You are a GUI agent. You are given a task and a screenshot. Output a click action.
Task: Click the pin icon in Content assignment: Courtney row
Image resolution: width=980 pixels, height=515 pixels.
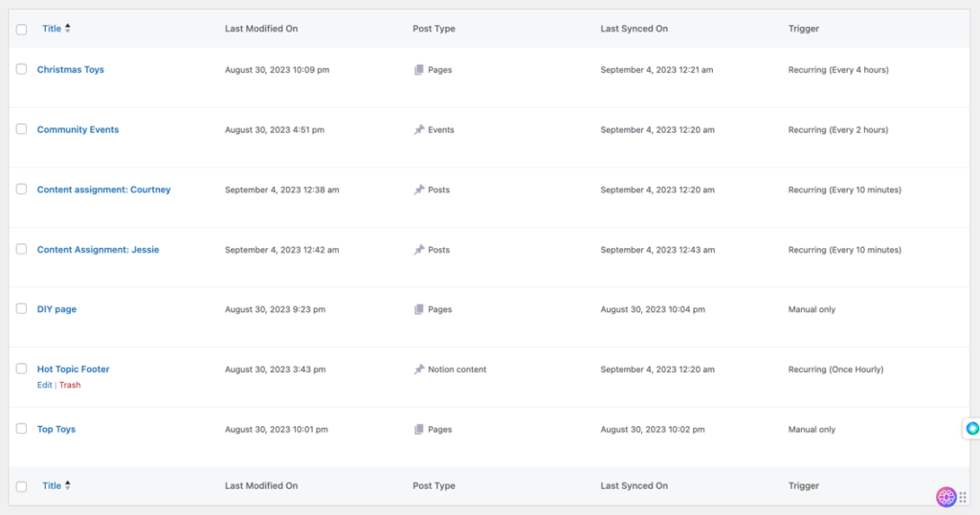pos(418,190)
